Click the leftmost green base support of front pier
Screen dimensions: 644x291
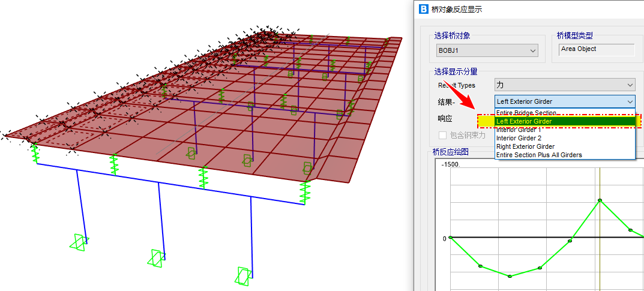78,241
